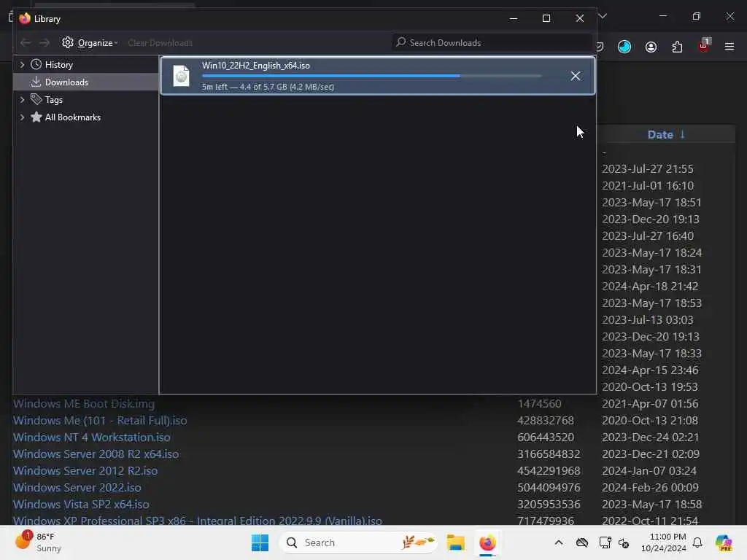This screenshot has width=747, height=560.
Task: Open the Firefox account icon
Action: 651,47
